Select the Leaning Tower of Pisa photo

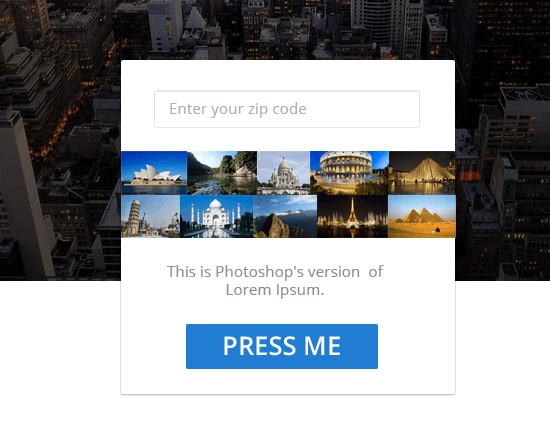150,216
